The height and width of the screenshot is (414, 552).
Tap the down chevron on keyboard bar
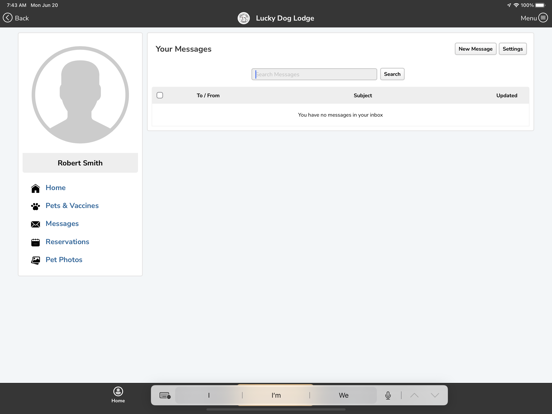tap(435, 395)
